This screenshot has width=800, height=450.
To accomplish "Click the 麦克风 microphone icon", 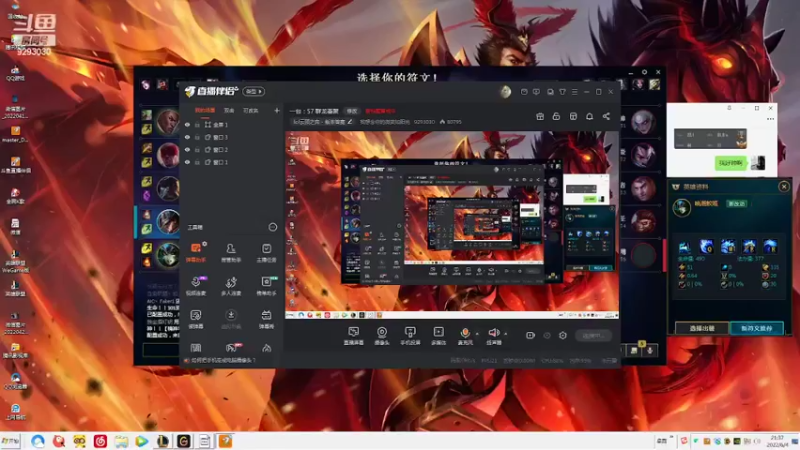I will tap(465, 333).
